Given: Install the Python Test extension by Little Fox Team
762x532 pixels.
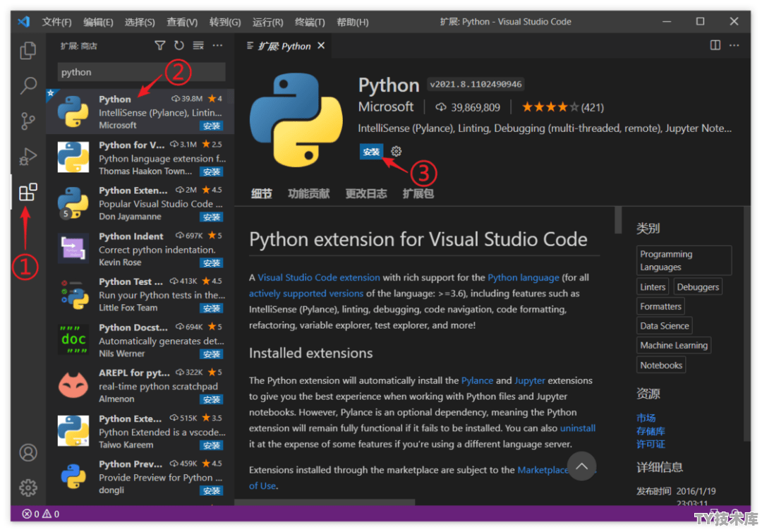Looking at the screenshot, I should click(212, 308).
